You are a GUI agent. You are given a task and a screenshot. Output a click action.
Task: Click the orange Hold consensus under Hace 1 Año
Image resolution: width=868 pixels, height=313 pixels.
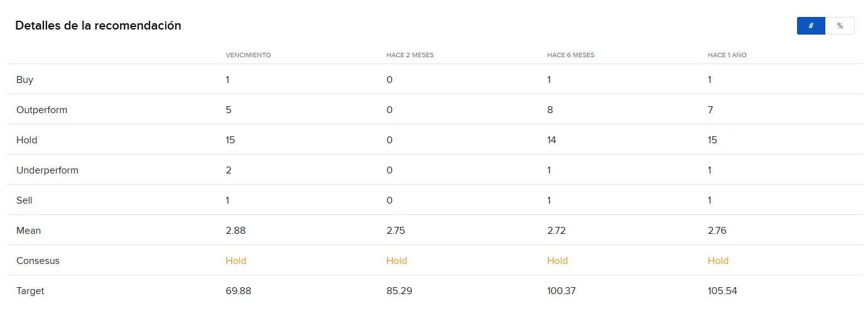point(719,261)
